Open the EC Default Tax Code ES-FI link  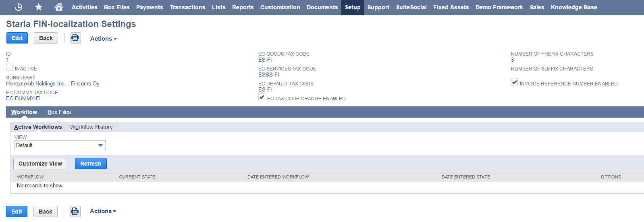coord(265,90)
